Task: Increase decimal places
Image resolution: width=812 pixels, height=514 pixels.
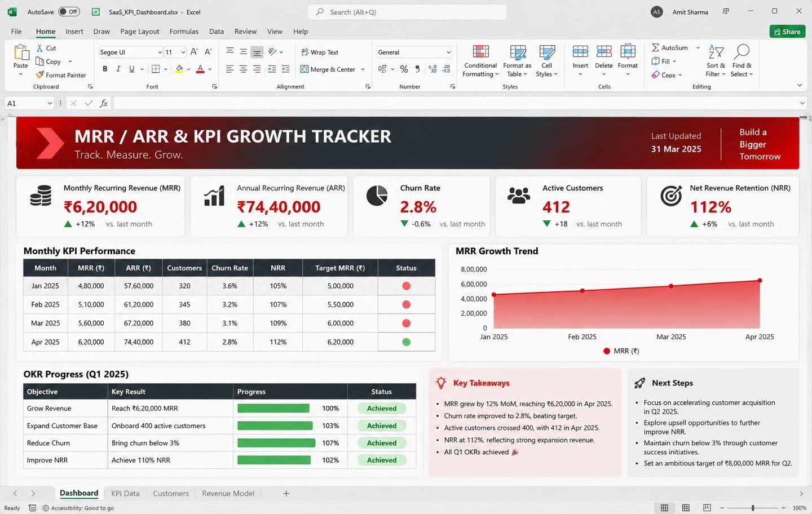Action: (x=433, y=69)
